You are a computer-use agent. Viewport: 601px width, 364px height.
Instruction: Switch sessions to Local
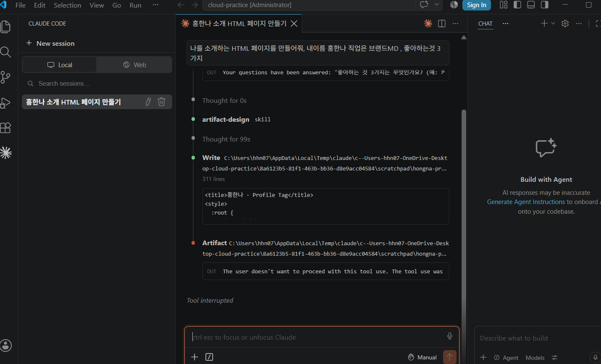click(x=60, y=65)
